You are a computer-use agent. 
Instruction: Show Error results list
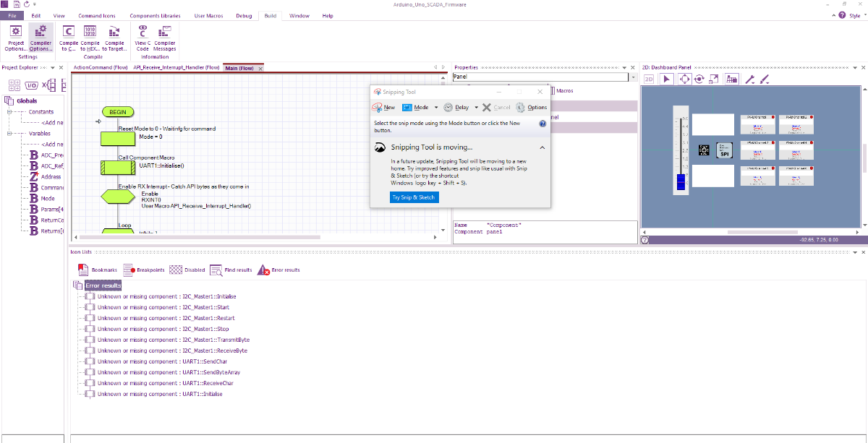coord(278,270)
